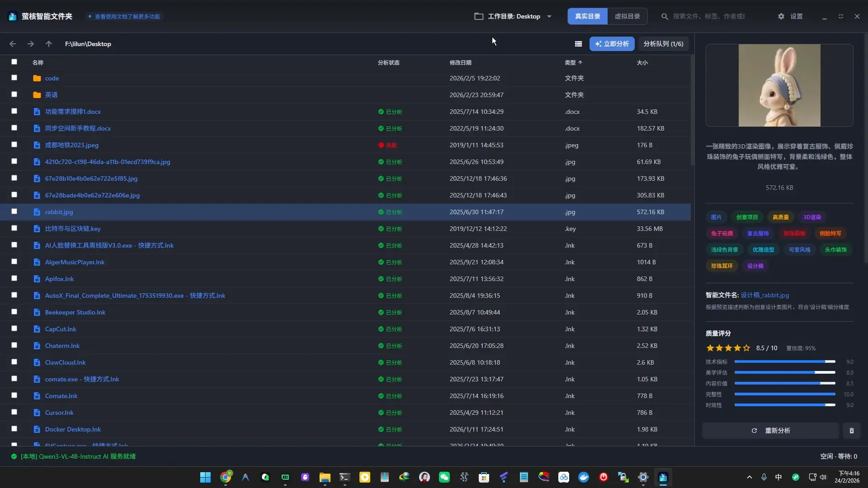
Task: Switch to the 虚拟目录 tab
Action: click(x=627, y=16)
